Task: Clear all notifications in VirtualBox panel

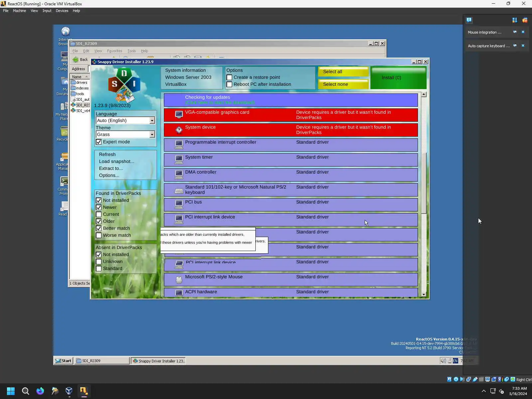Action: pos(525,20)
